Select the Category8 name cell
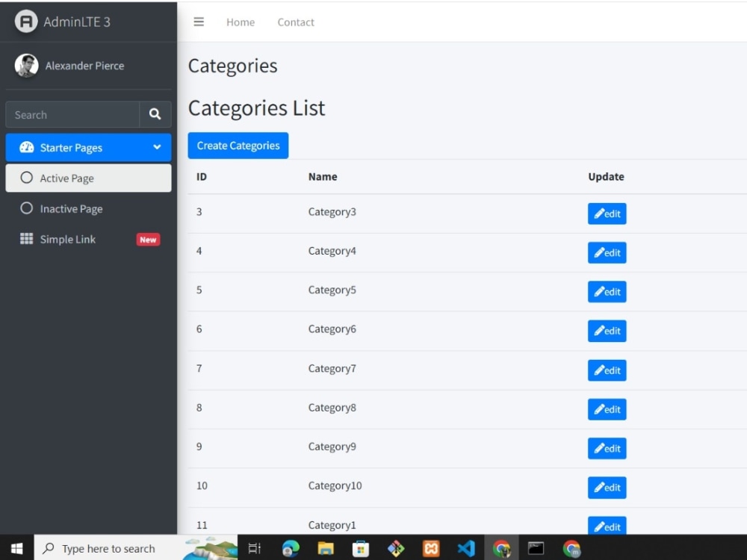Image resolution: width=747 pixels, height=560 pixels. 332,408
